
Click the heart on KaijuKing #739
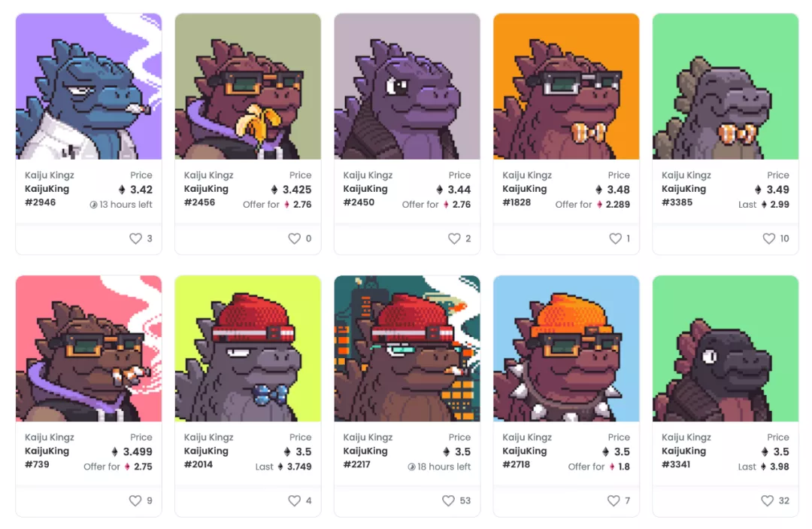point(135,500)
